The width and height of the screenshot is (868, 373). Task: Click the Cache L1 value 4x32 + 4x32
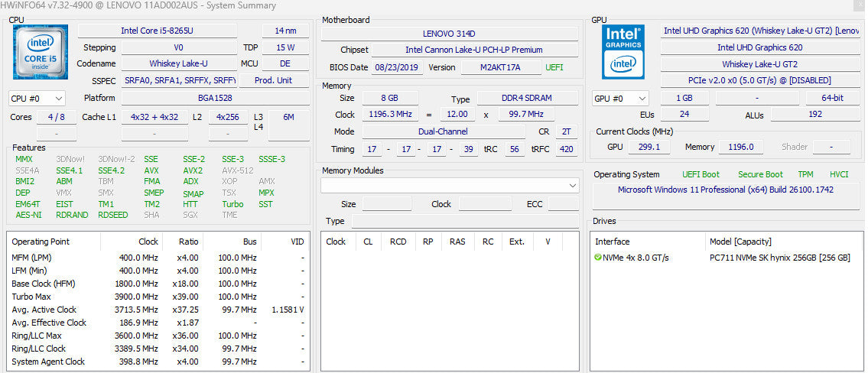[154, 117]
